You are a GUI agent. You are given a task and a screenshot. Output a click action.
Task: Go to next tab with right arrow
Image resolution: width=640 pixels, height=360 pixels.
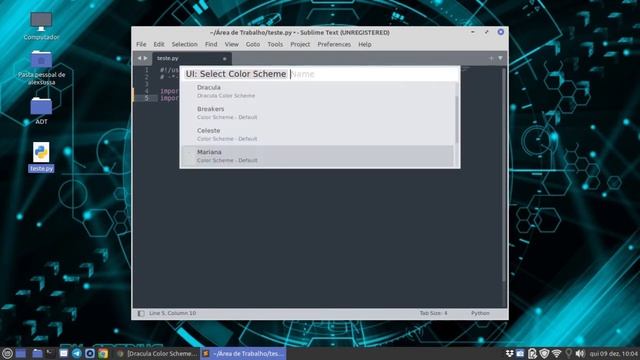145,58
